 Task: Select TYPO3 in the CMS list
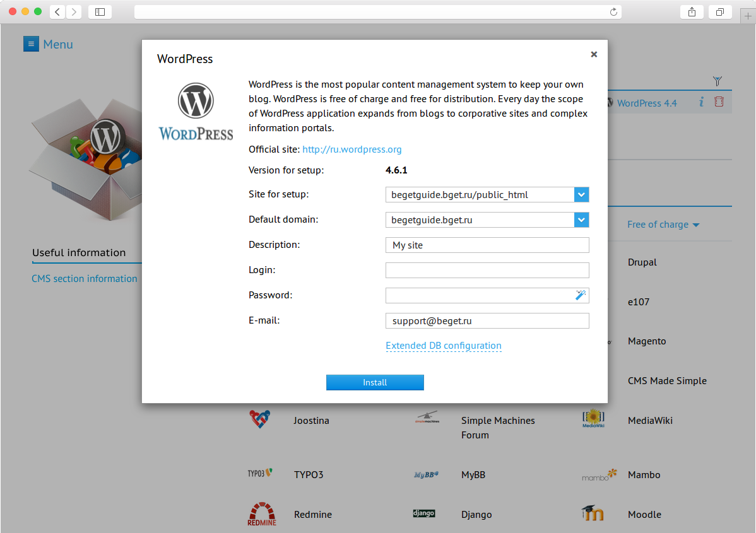tap(309, 475)
